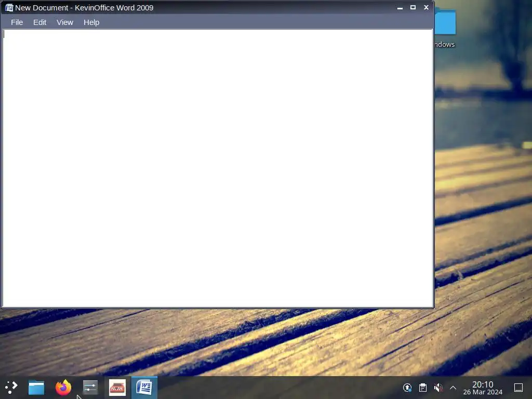Click inside the blank document text area

(218, 168)
